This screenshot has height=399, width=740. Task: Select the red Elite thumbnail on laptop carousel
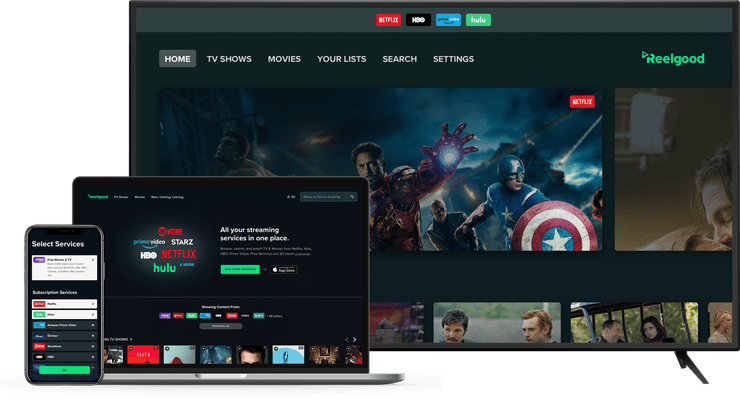pyautogui.click(x=143, y=355)
